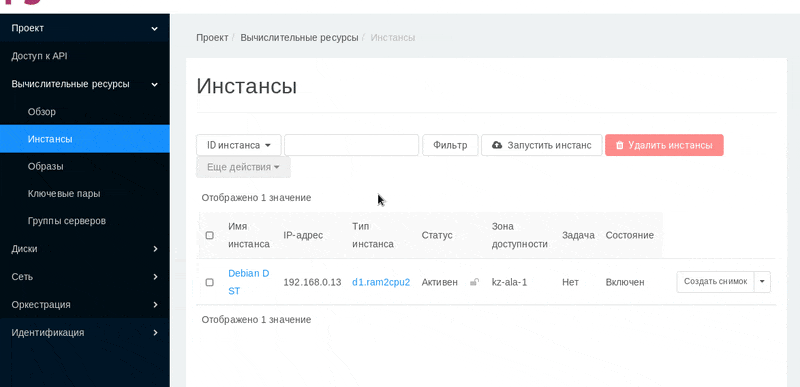Open the arrow menu next to Создать снимок
Image resolution: width=800 pixels, height=387 pixels.
point(762,281)
